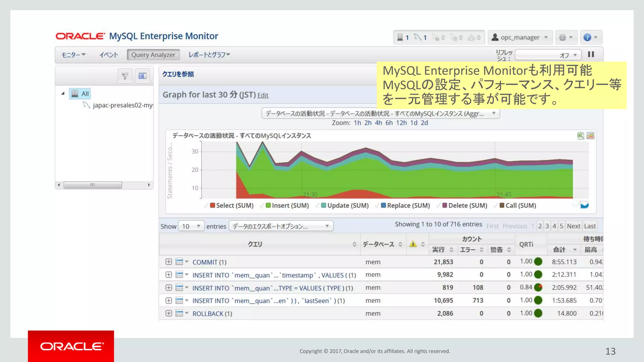Open the COMMIT (1) query link
Viewport: 644px width, 362px height.
click(x=209, y=262)
